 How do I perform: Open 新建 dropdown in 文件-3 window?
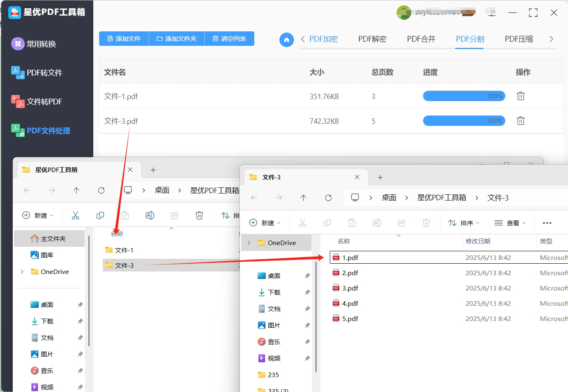click(265, 223)
